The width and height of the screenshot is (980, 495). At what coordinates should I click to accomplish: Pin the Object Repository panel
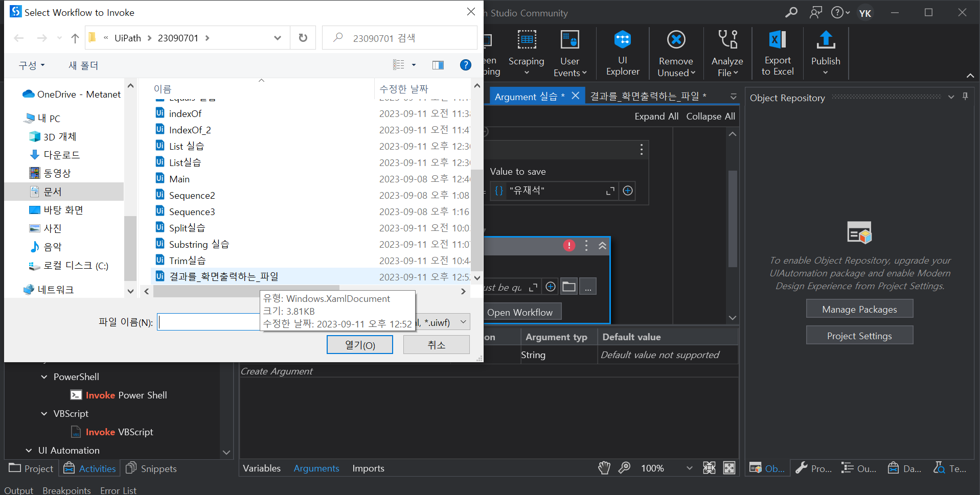click(965, 96)
